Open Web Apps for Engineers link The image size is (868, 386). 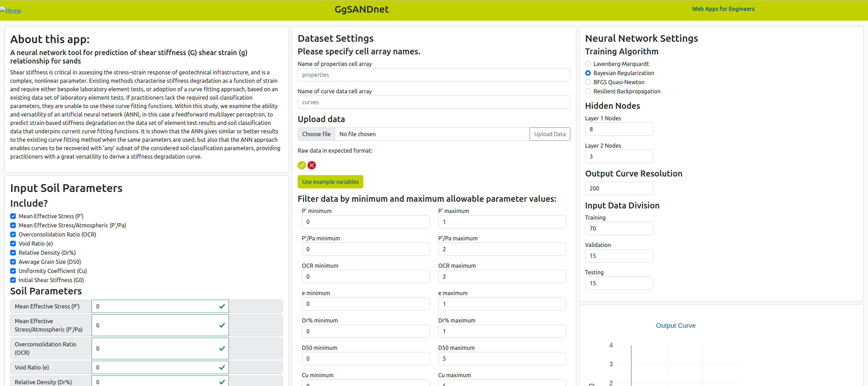point(723,9)
